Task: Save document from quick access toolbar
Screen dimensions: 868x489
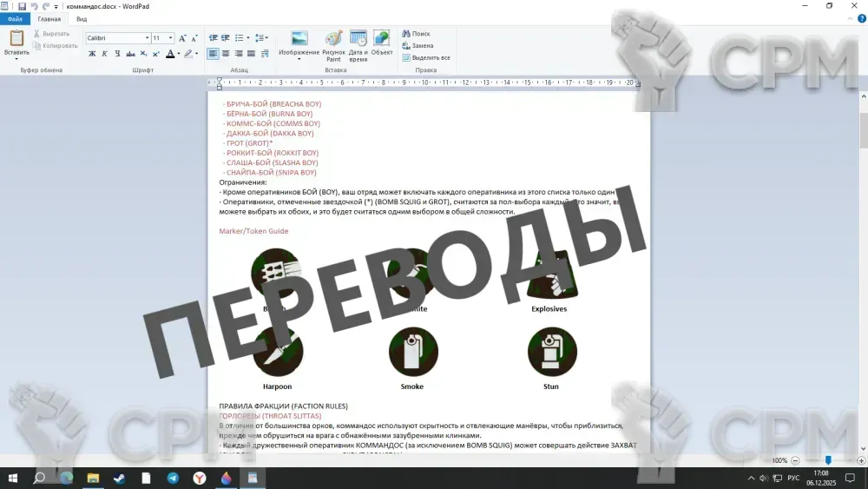Action: [x=22, y=6]
